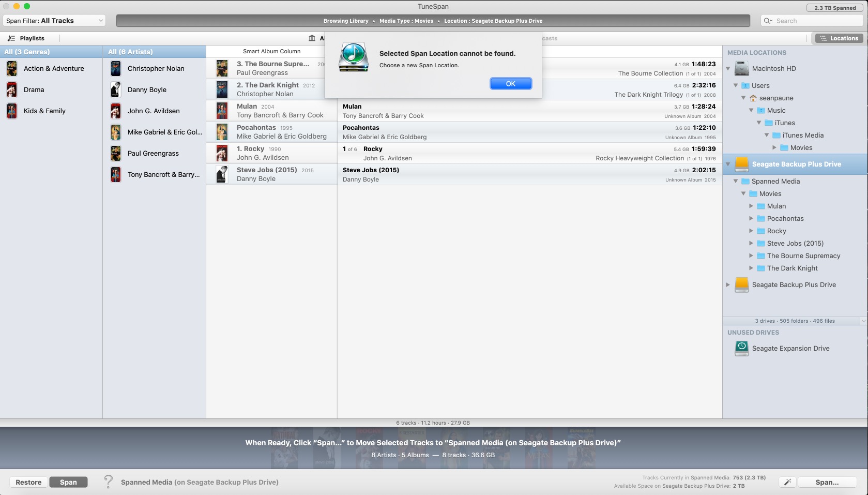Screen dimensions: 868x495
Task: Click the Steve Jobs (2015) album artwork thumbnail
Action: (222, 174)
